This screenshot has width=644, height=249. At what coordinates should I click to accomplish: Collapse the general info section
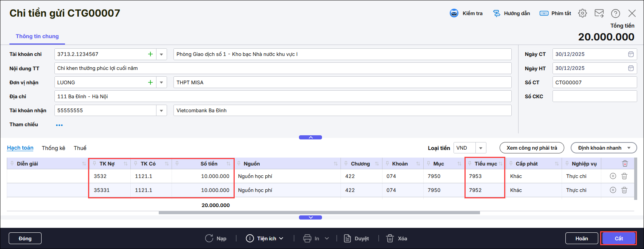pyautogui.click(x=310, y=138)
